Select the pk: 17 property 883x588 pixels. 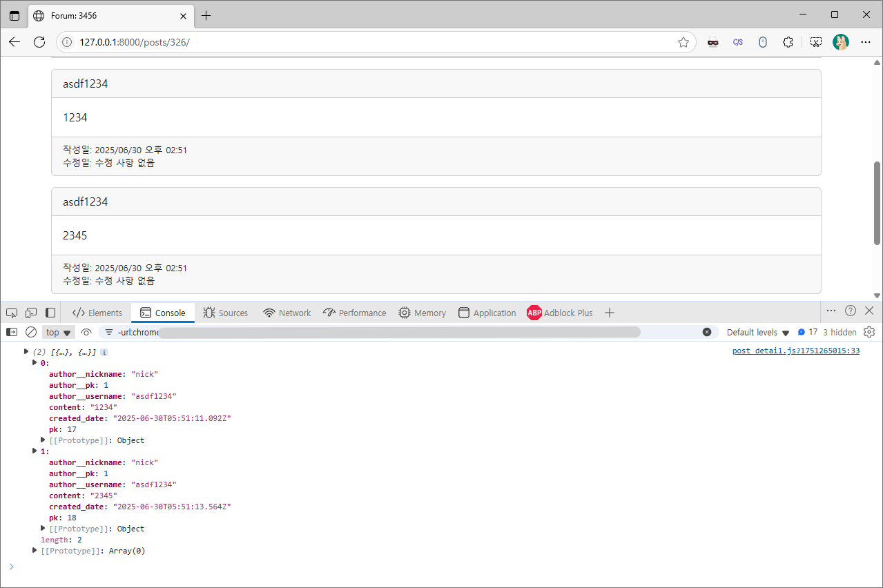click(x=63, y=429)
